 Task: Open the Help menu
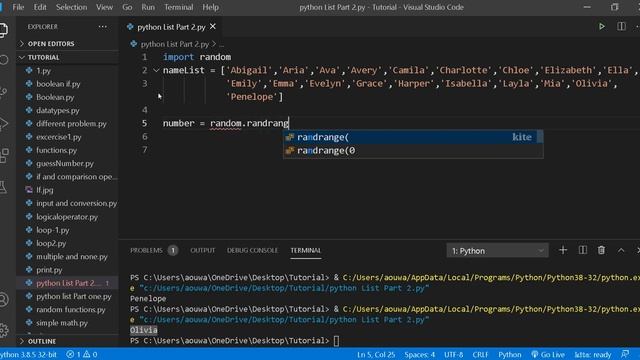click(x=211, y=7)
